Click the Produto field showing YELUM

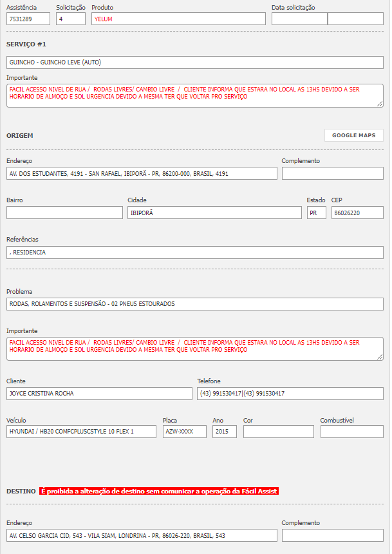coord(178,19)
